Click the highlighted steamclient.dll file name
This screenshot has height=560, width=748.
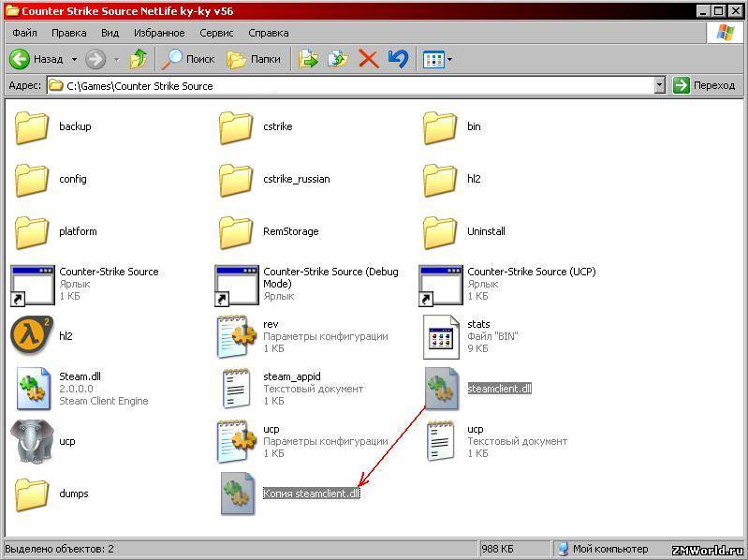click(500, 389)
